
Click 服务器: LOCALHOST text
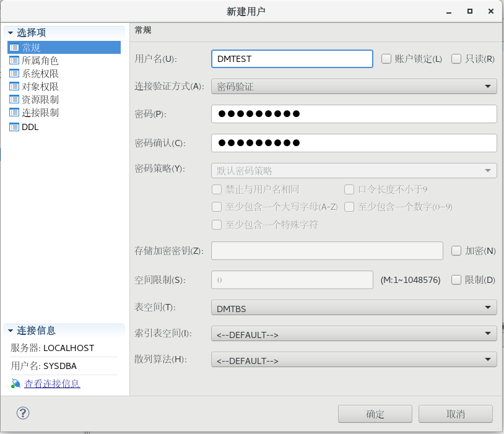53,348
